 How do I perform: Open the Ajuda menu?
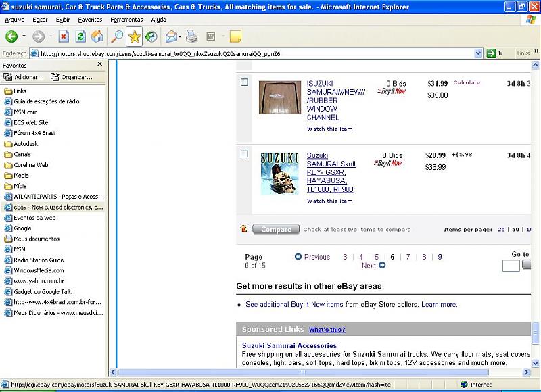[x=158, y=20]
